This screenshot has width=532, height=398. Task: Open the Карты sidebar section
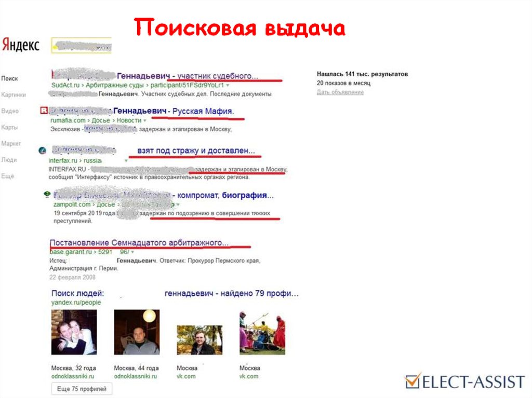9,128
